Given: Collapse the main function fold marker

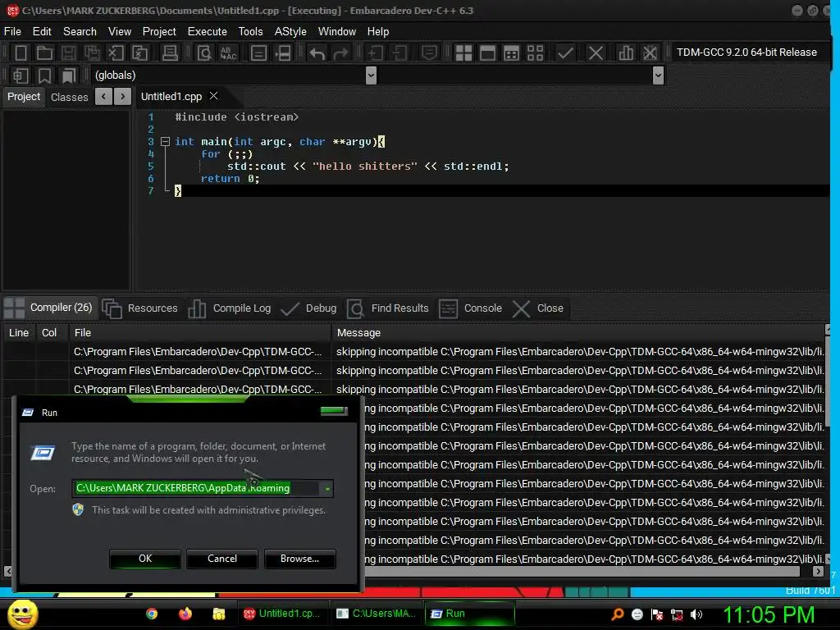Looking at the screenshot, I should pyautogui.click(x=166, y=142).
